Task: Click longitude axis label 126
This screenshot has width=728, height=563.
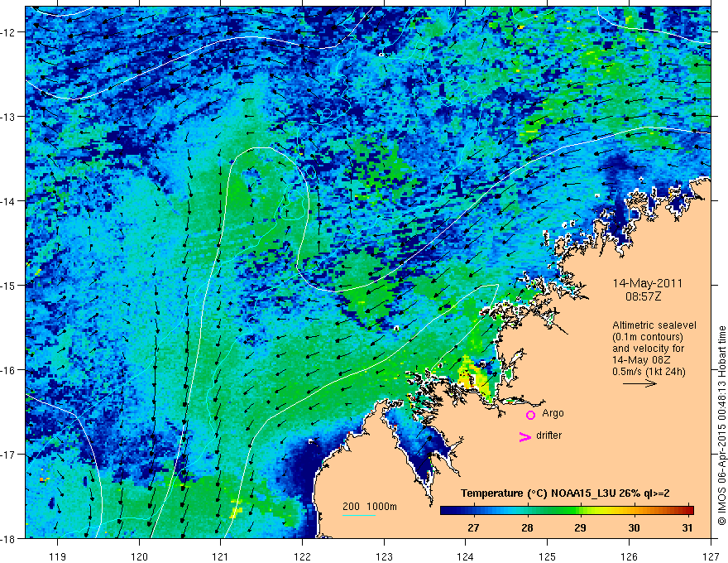Action: (629, 556)
